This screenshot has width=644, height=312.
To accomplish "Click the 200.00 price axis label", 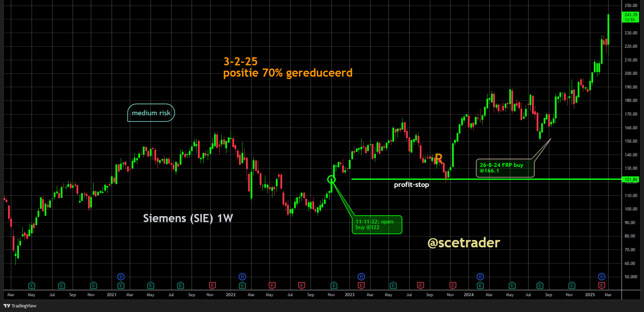I will [631, 73].
